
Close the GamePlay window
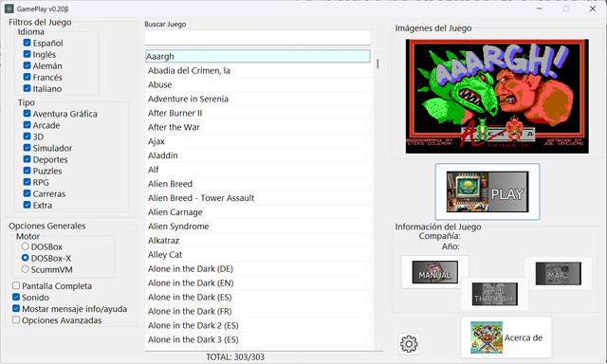[592, 9]
